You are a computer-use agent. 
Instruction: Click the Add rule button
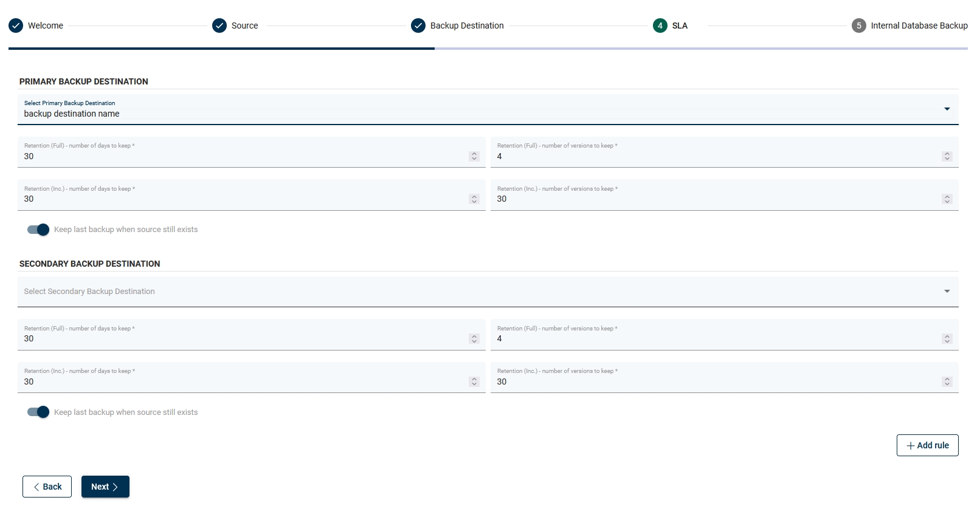927,445
